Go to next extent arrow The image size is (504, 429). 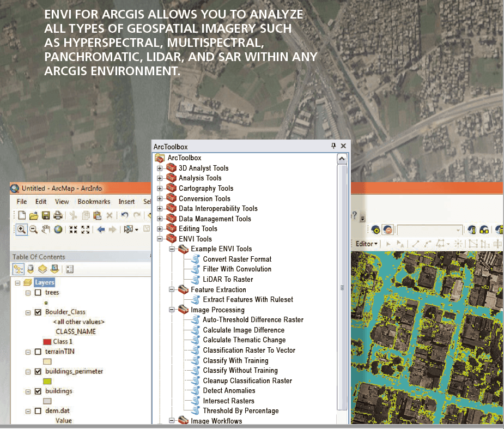[112, 229]
